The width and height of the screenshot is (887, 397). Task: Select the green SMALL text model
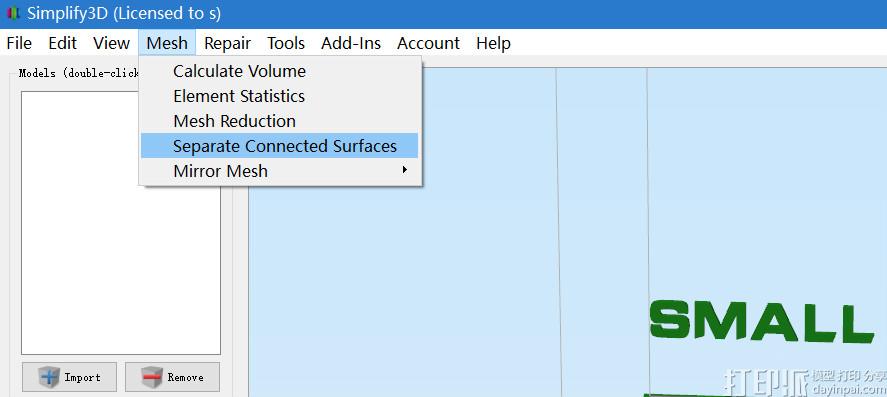click(x=761, y=321)
